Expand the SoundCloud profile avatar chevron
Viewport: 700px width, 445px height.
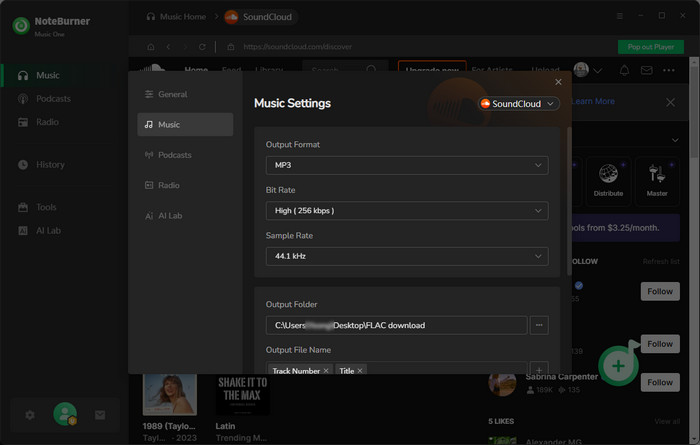(598, 71)
